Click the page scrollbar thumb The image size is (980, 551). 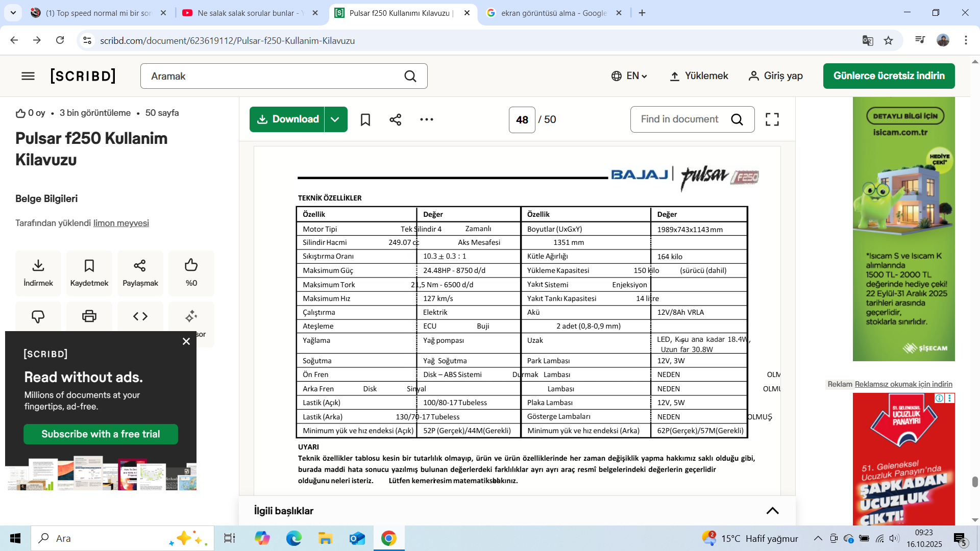975,482
